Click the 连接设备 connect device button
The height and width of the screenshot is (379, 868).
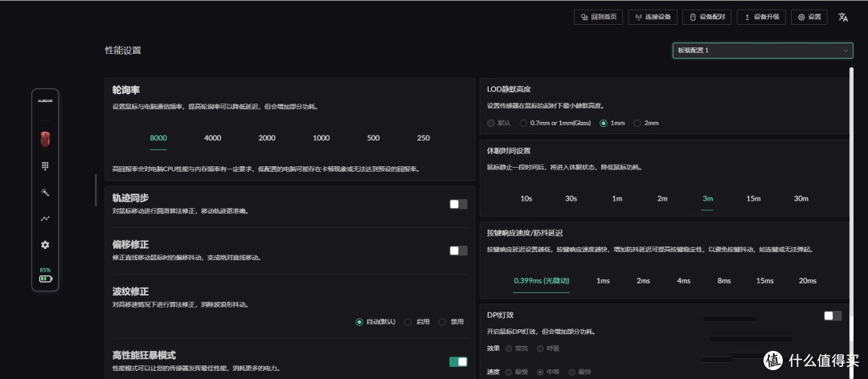tap(653, 17)
